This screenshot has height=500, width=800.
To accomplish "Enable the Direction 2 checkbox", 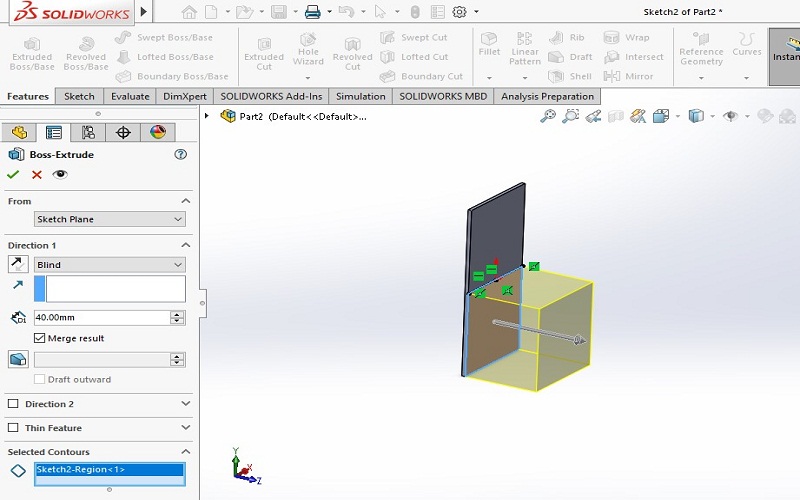I will (x=13, y=404).
